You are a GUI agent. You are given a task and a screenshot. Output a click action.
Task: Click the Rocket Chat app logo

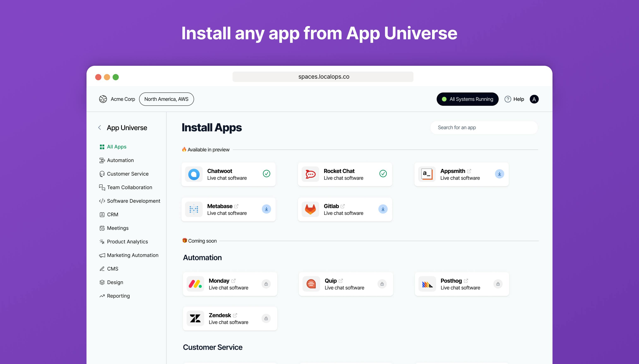pyautogui.click(x=310, y=174)
